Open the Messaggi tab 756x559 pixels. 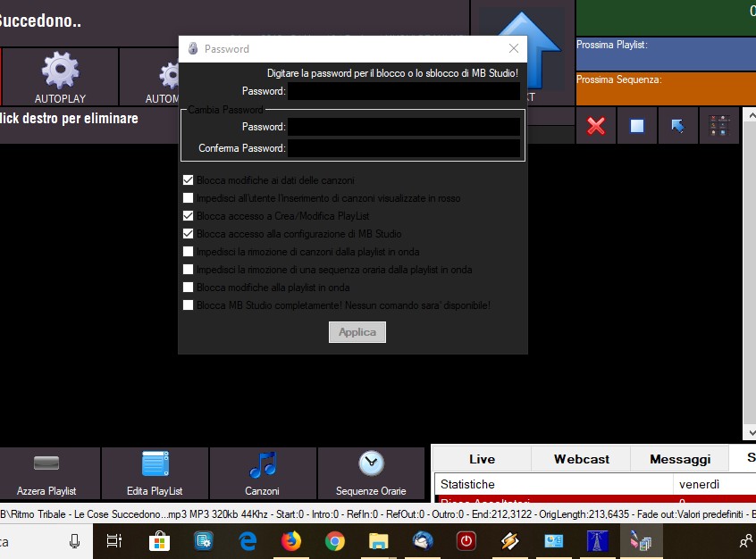coord(680,459)
